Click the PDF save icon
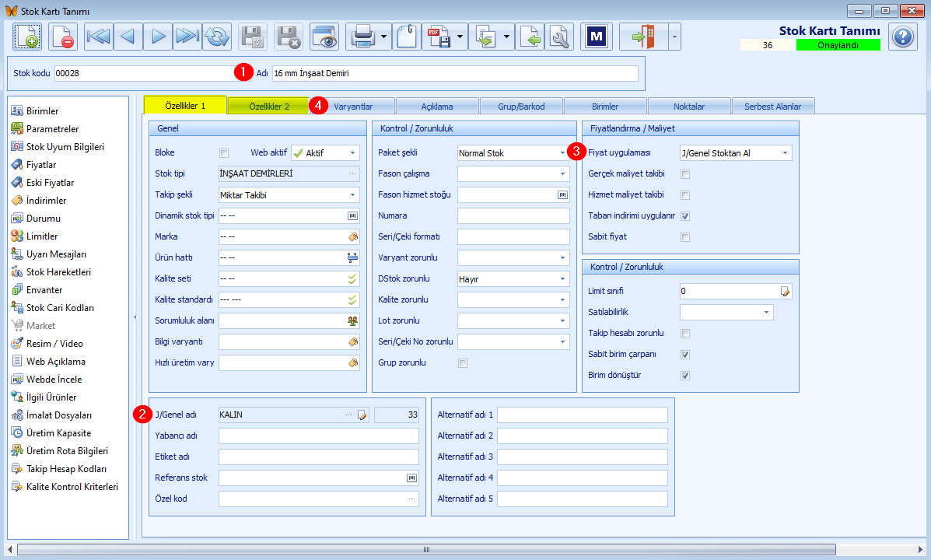This screenshot has height=560, width=931. pos(438,37)
